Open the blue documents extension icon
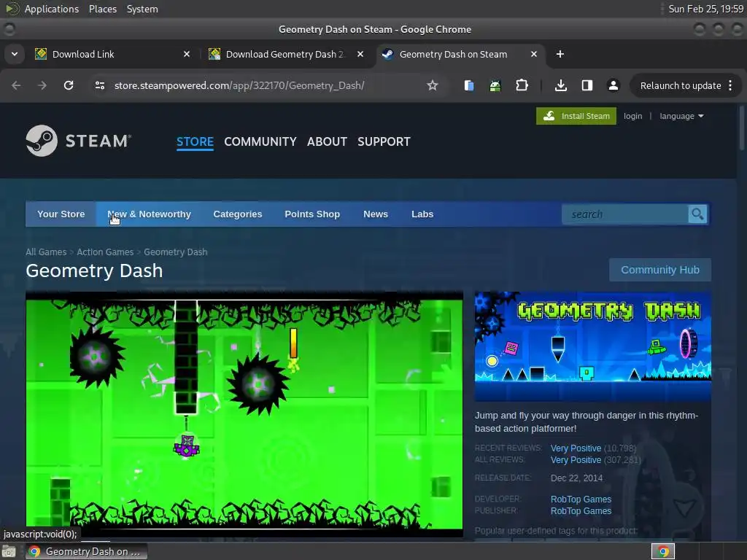This screenshot has height=560, width=747. point(469,85)
